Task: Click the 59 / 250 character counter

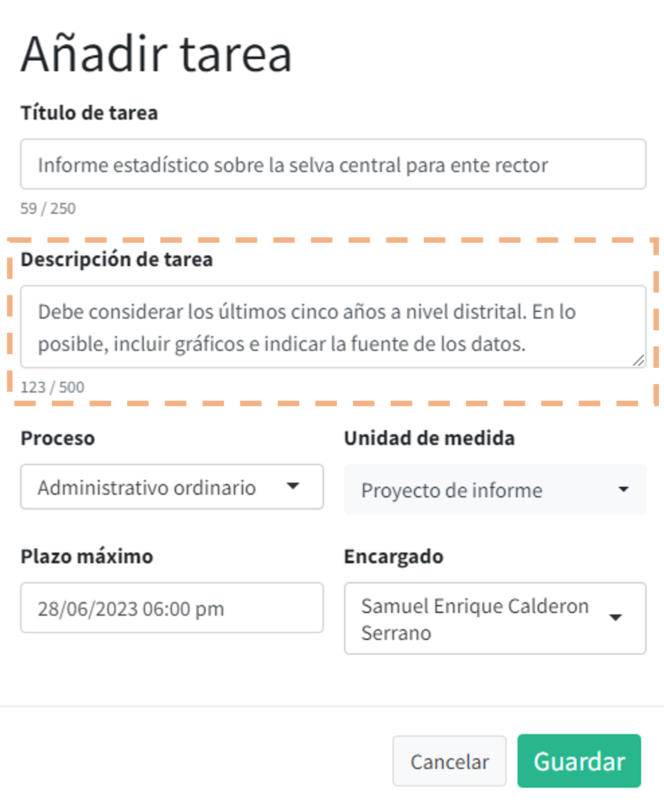Action: 48,208
